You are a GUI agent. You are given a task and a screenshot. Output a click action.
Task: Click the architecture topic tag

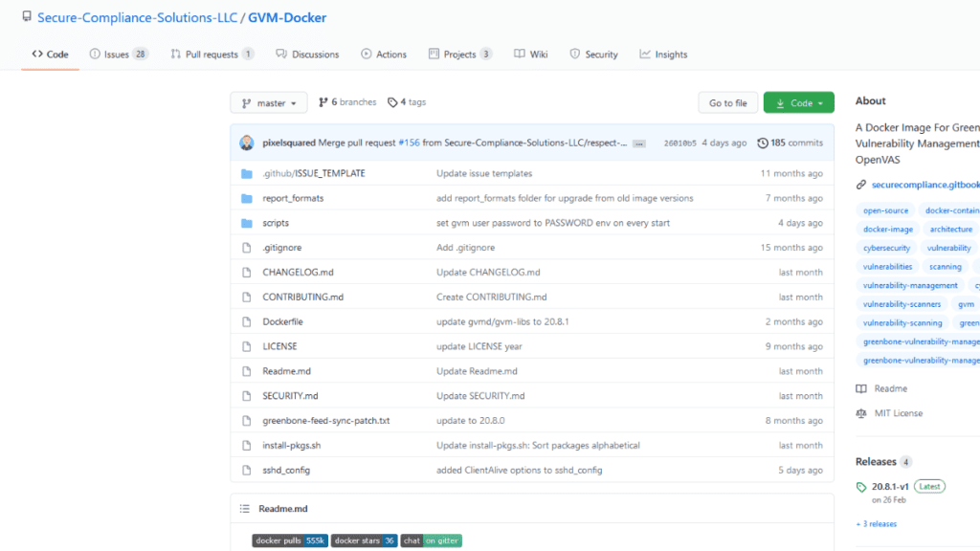click(951, 230)
